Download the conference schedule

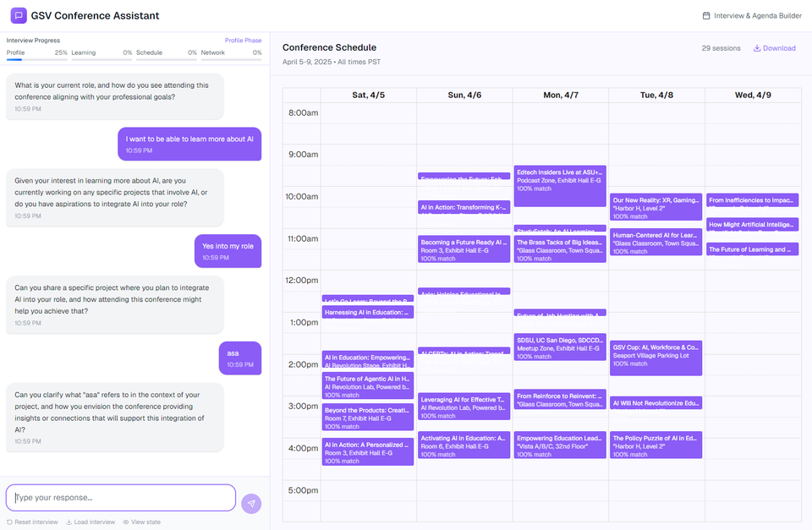[x=774, y=48]
